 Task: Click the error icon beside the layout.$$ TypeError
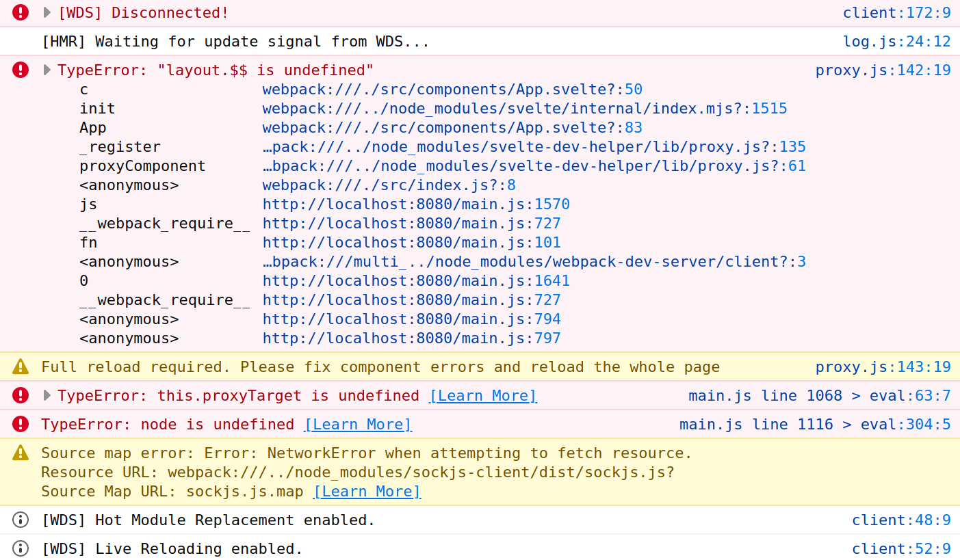tap(19, 70)
